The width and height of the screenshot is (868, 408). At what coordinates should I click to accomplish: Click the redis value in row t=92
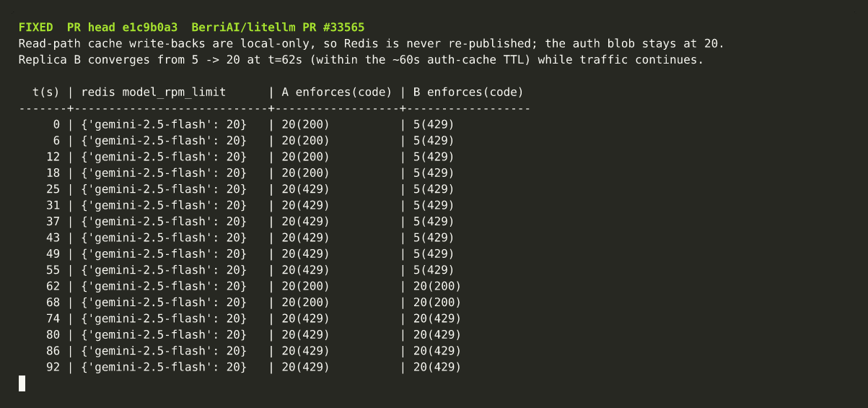pos(164,367)
